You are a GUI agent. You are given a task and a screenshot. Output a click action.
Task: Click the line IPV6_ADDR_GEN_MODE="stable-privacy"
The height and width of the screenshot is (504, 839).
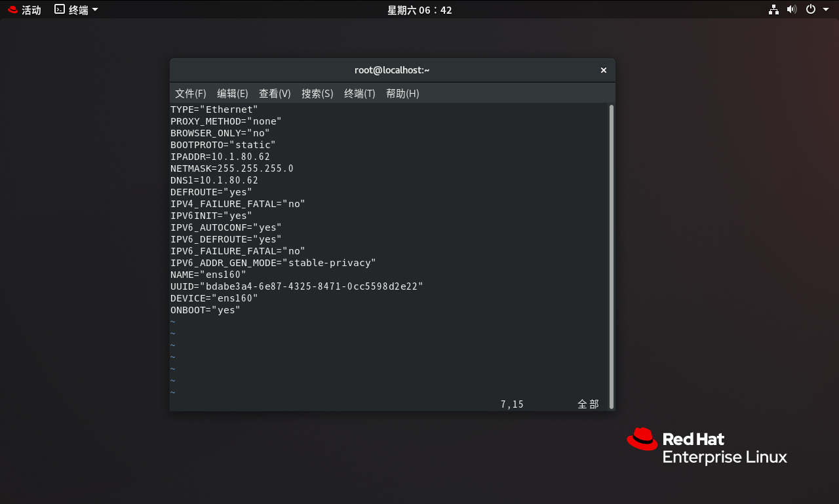pos(273,263)
